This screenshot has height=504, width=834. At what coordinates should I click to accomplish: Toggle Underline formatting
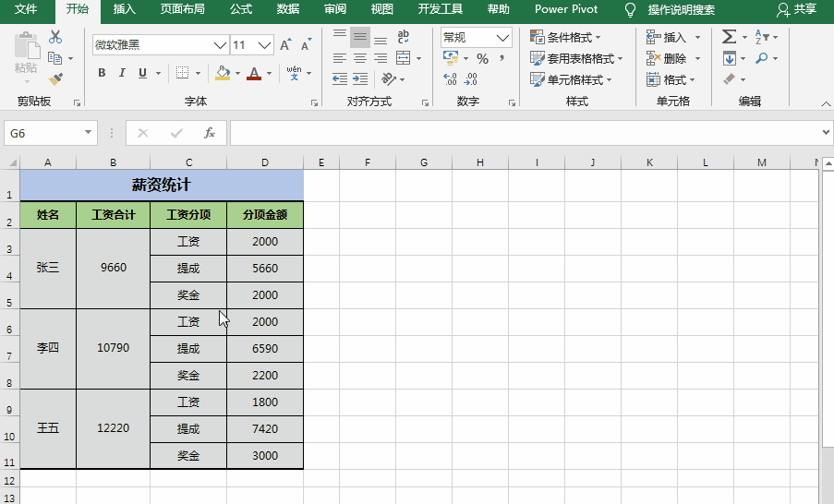(142, 72)
